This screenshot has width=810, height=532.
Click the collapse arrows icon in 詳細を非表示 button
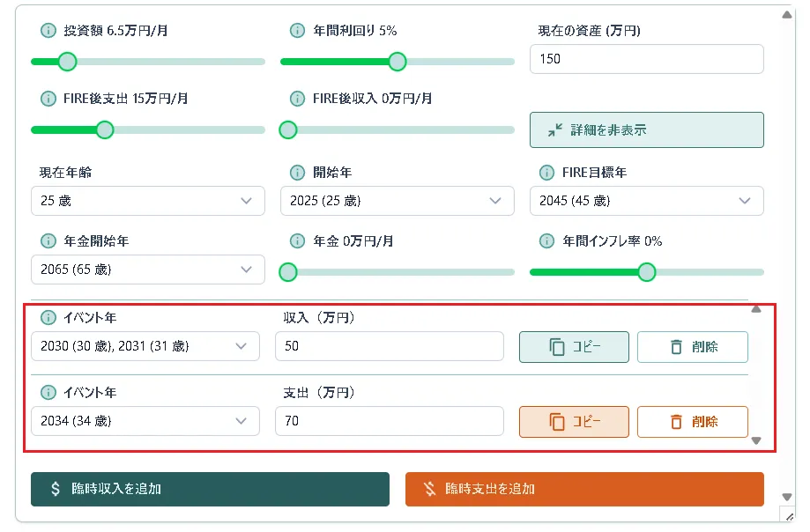pos(554,130)
